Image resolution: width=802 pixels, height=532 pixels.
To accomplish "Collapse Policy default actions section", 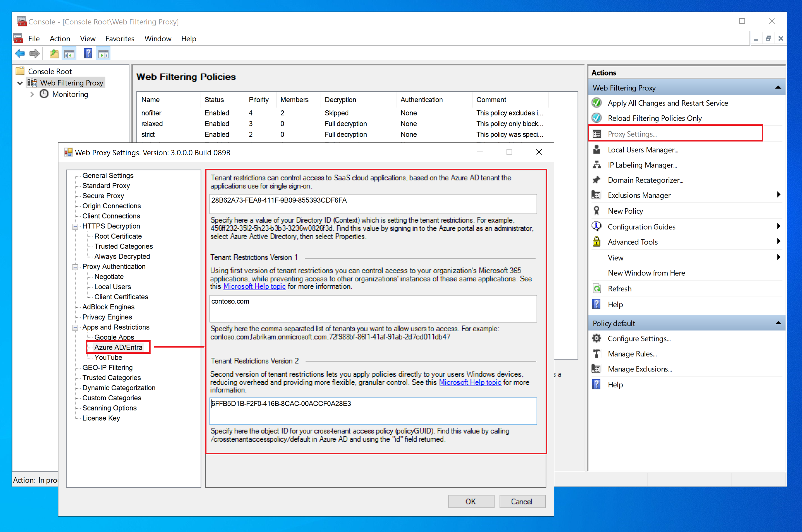I will pyautogui.click(x=778, y=323).
